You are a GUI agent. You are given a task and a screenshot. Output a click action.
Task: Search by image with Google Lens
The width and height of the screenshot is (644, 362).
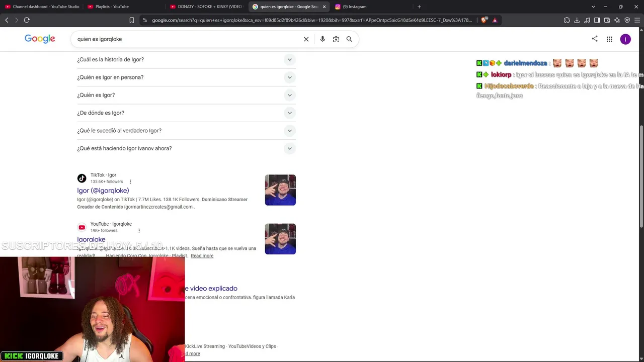(x=336, y=39)
